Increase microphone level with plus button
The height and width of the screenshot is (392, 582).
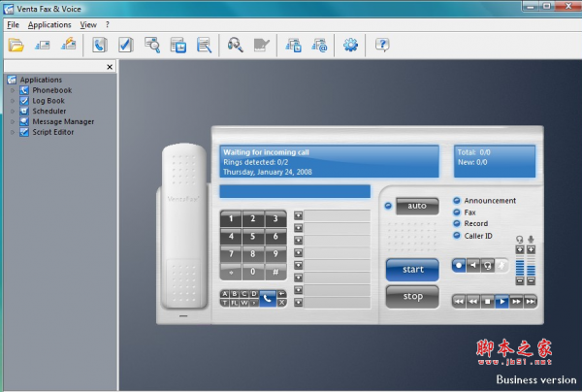532,249
